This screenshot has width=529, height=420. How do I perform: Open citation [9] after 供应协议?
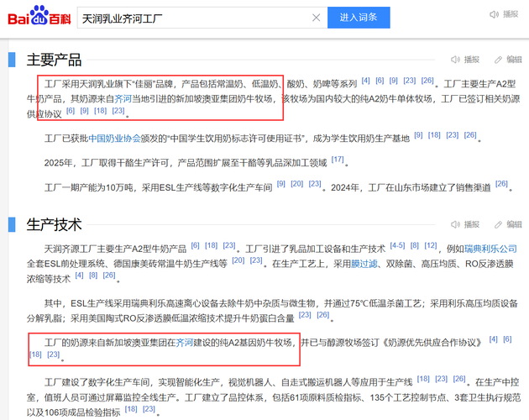[84, 111]
